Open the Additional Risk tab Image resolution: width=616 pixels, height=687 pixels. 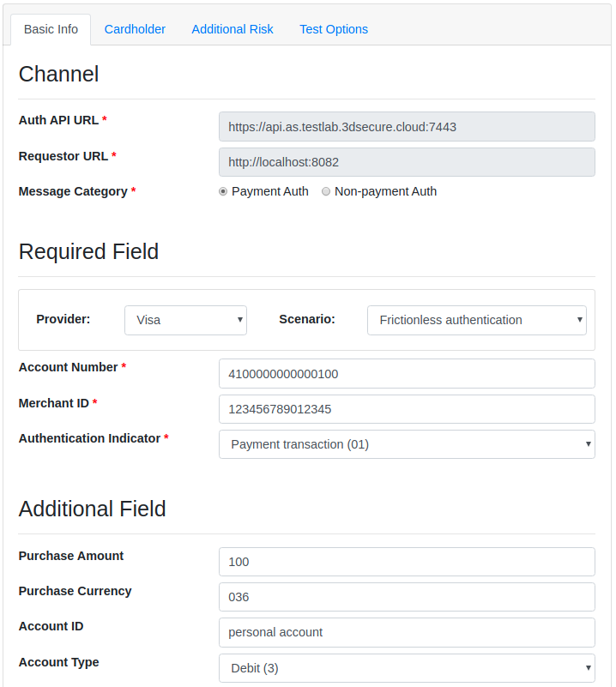click(233, 29)
